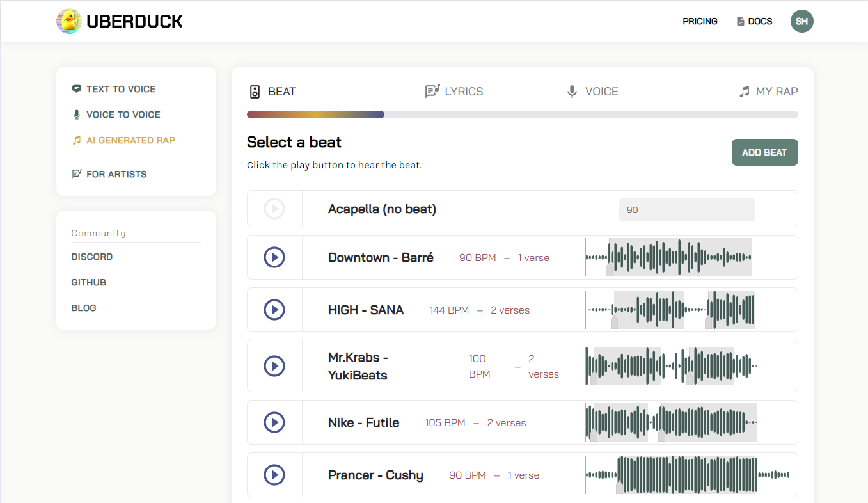The height and width of the screenshot is (503, 868).
Task: Click the Downtown - Barré verse marker
Action: tap(610, 271)
